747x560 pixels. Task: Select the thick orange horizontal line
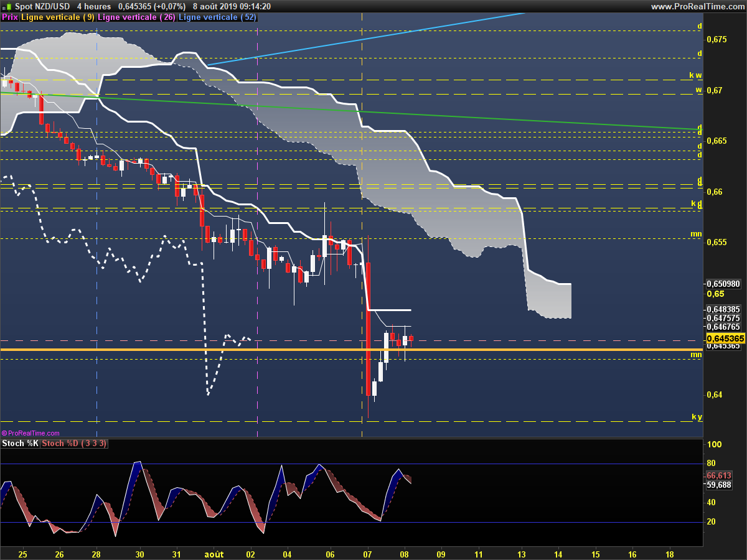coord(351,350)
